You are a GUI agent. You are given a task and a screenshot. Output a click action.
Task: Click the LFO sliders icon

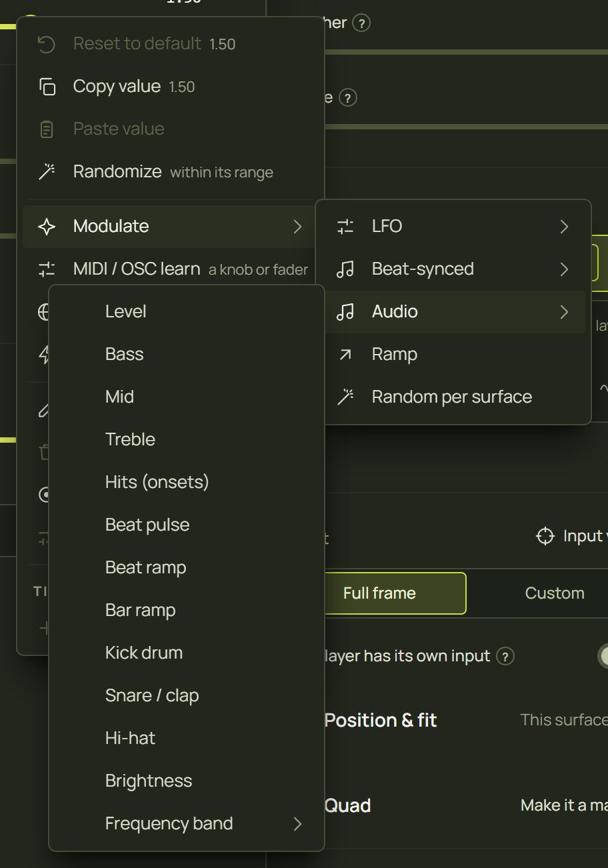pos(345,227)
